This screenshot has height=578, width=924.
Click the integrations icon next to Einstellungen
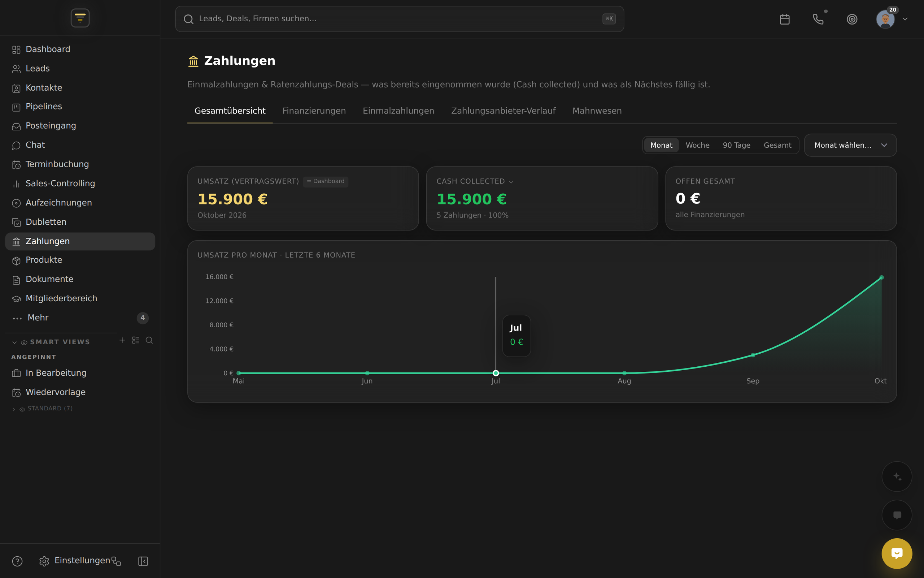coord(116,561)
